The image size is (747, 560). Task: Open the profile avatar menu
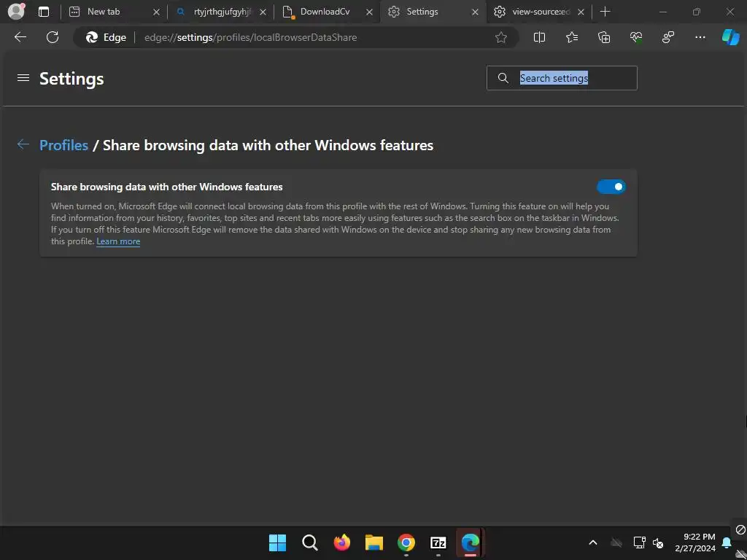click(x=16, y=11)
